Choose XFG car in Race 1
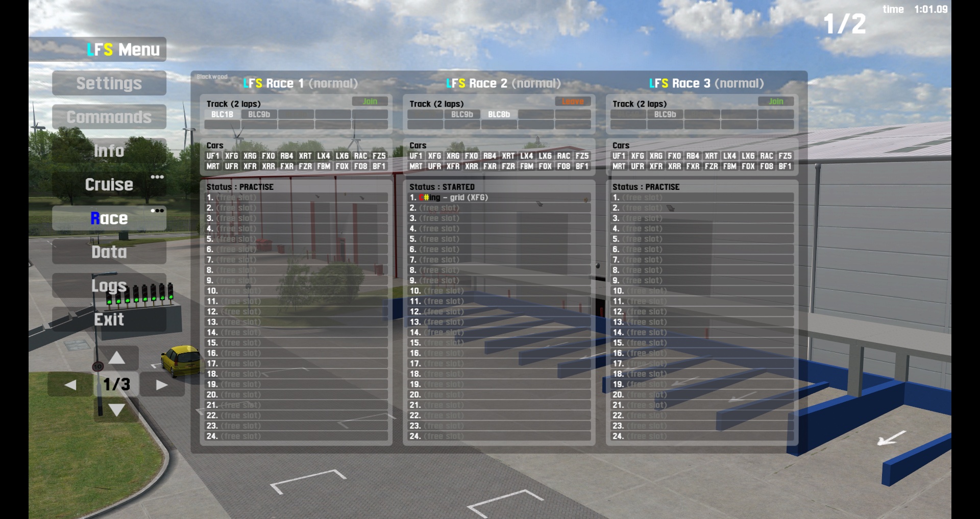 pos(232,156)
